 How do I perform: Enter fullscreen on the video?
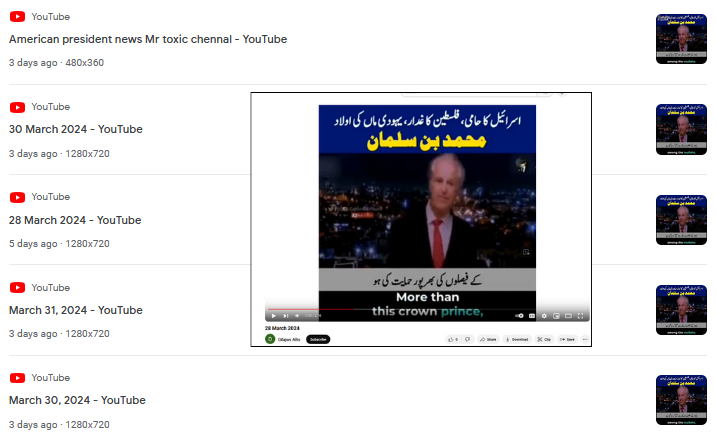tap(580, 316)
